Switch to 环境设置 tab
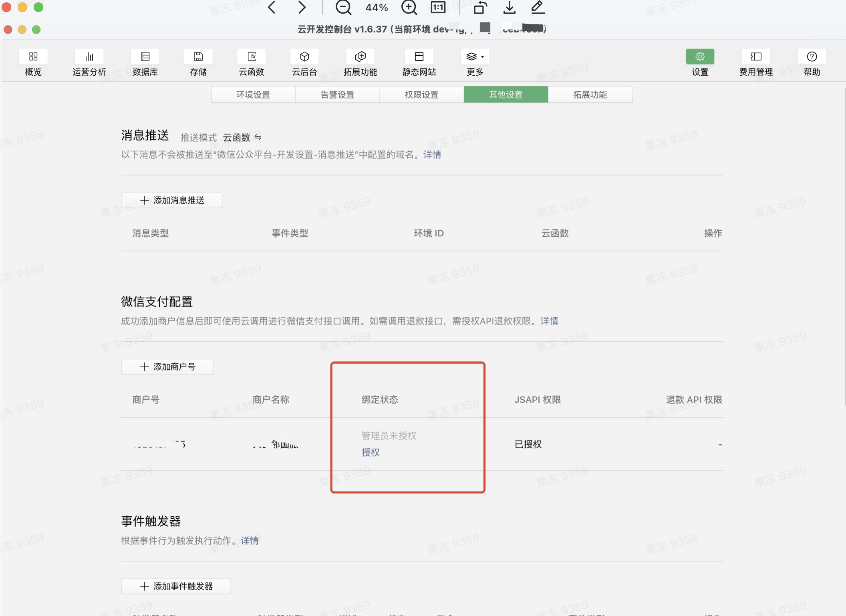 point(253,95)
